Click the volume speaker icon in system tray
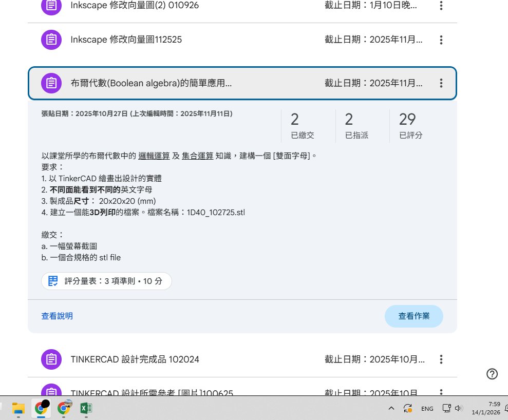This screenshot has height=420, width=508. point(459,409)
